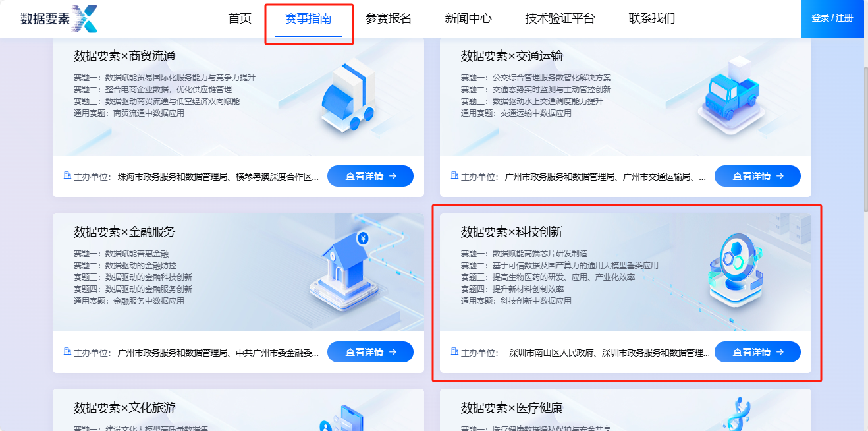Click the organizer building icon in 科技创新 card
868x431 pixels.
tap(454, 351)
